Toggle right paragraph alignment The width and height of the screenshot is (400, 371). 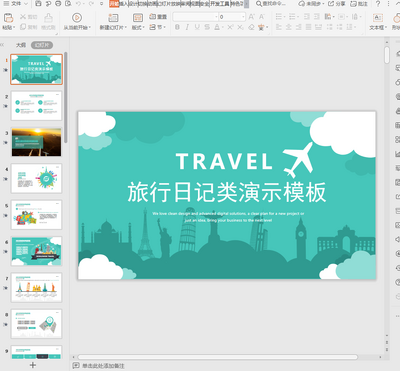(299, 27)
